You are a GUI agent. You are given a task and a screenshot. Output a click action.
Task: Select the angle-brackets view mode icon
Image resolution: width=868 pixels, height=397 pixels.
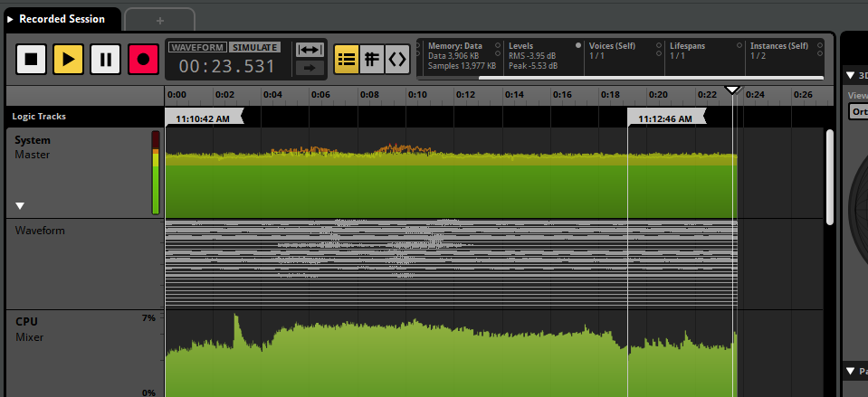396,59
